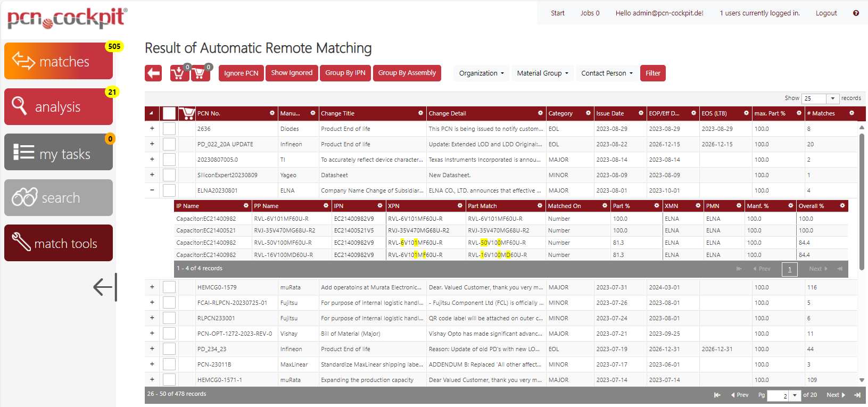This screenshot has width=868, height=407.
Task: Toggle the select-all checkbox in table header
Action: click(169, 113)
